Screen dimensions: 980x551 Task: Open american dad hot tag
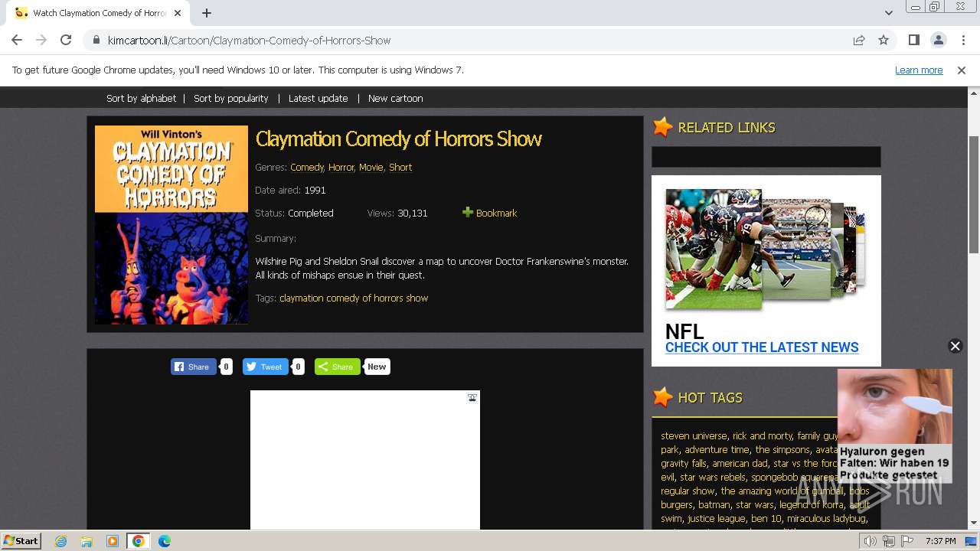tap(740, 463)
